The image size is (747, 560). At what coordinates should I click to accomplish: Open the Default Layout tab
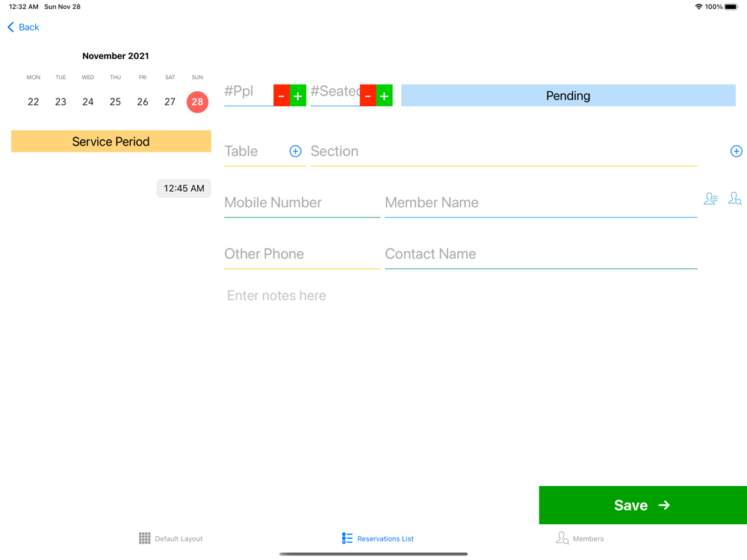point(170,538)
